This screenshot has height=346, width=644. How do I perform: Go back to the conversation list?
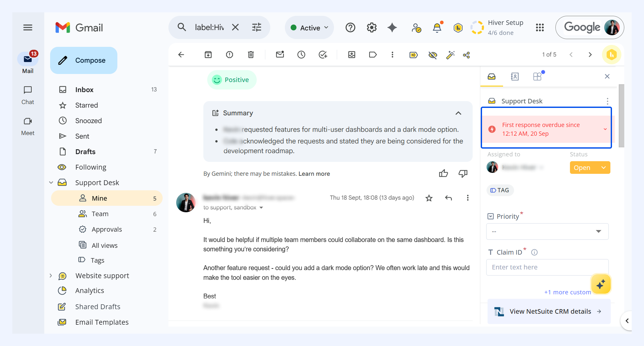point(181,55)
